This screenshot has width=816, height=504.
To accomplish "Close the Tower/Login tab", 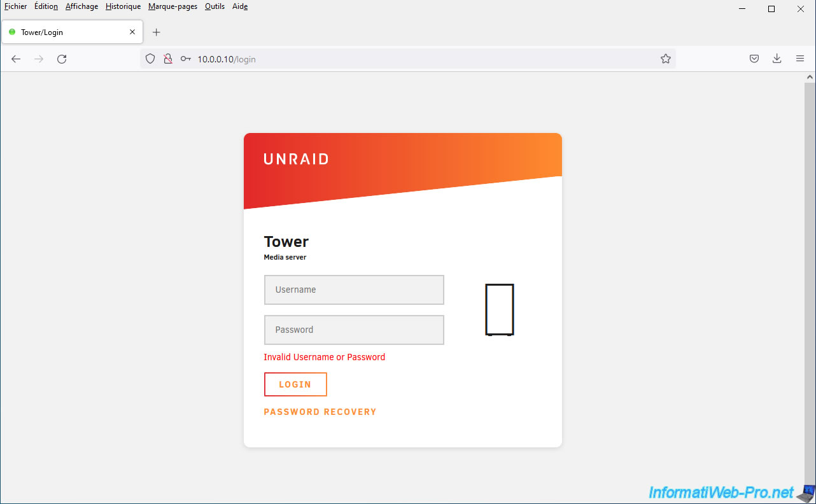I will (132, 32).
